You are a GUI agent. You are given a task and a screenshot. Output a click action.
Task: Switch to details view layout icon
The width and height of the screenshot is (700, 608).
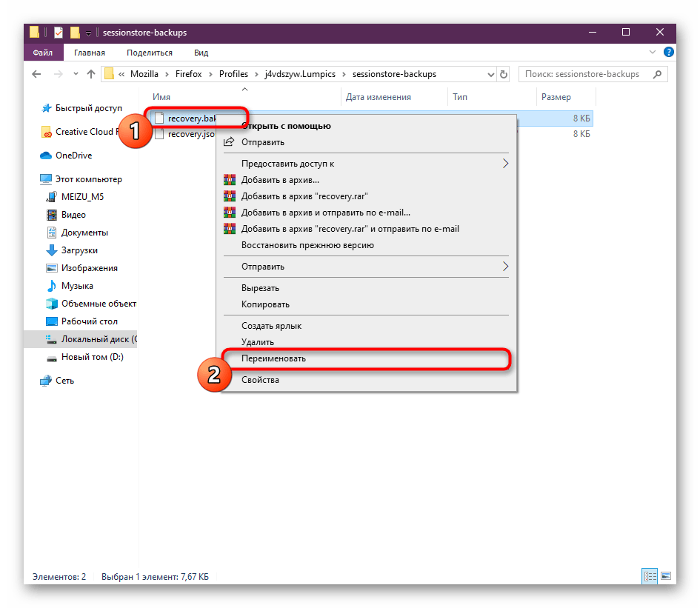click(650, 576)
